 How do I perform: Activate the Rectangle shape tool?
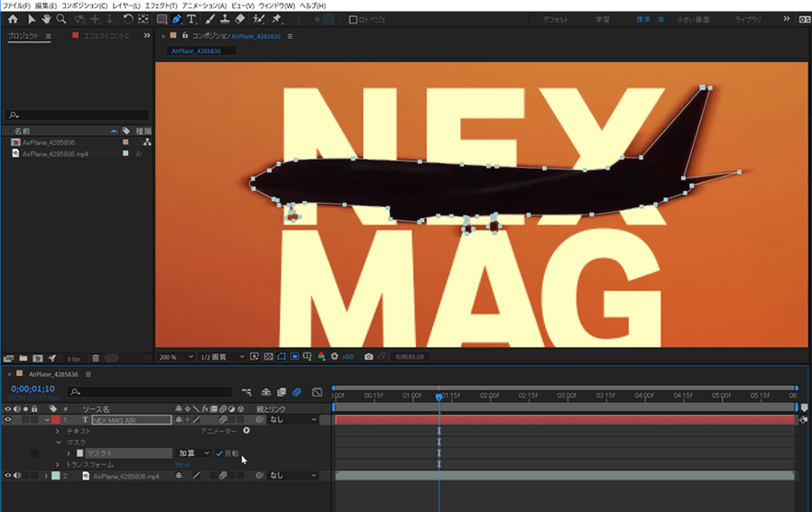click(x=161, y=19)
